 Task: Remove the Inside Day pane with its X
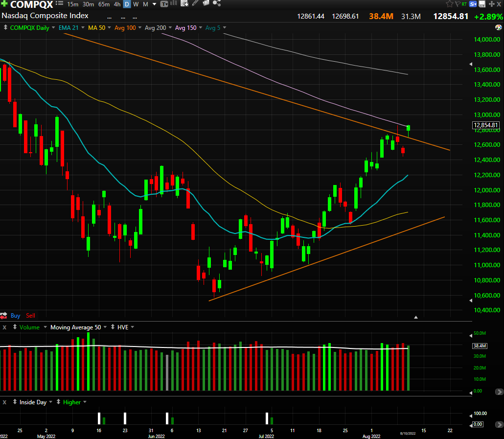click(x=4, y=402)
